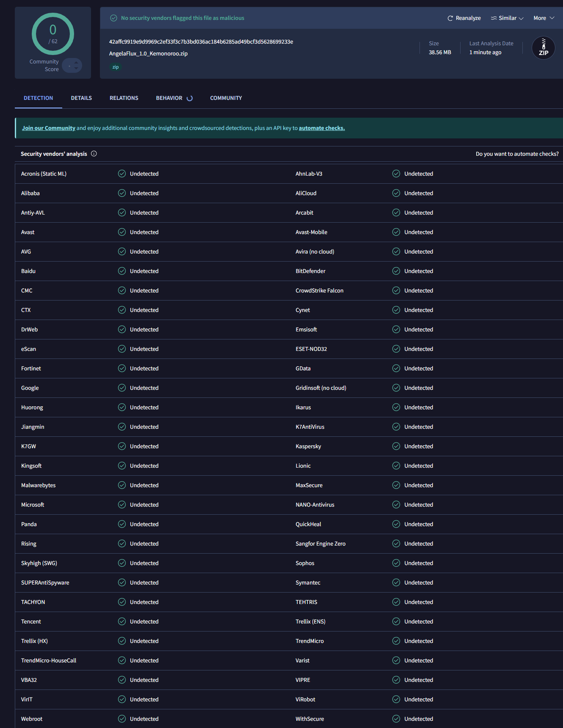
Task: Click the Undetected result for Huorong
Action: pos(144,408)
